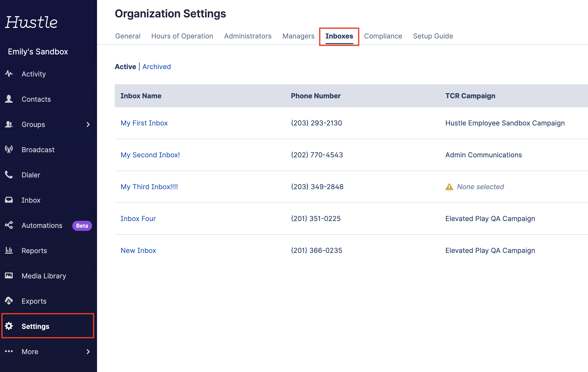Expand the Groups submenu chevron

click(88, 124)
